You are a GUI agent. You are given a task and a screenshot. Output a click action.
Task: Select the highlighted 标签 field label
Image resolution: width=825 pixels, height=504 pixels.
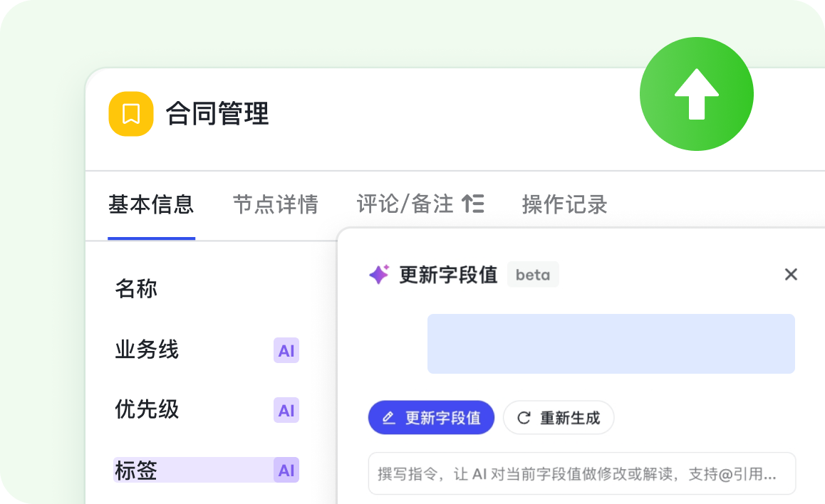pos(136,470)
